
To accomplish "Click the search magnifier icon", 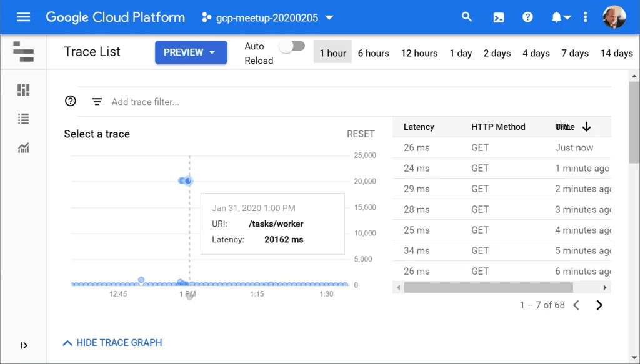I will coord(467,17).
